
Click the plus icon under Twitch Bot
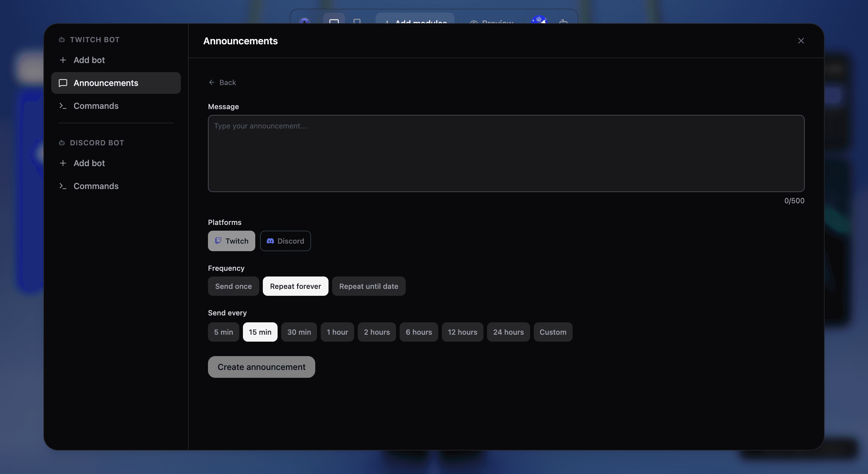(x=63, y=60)
